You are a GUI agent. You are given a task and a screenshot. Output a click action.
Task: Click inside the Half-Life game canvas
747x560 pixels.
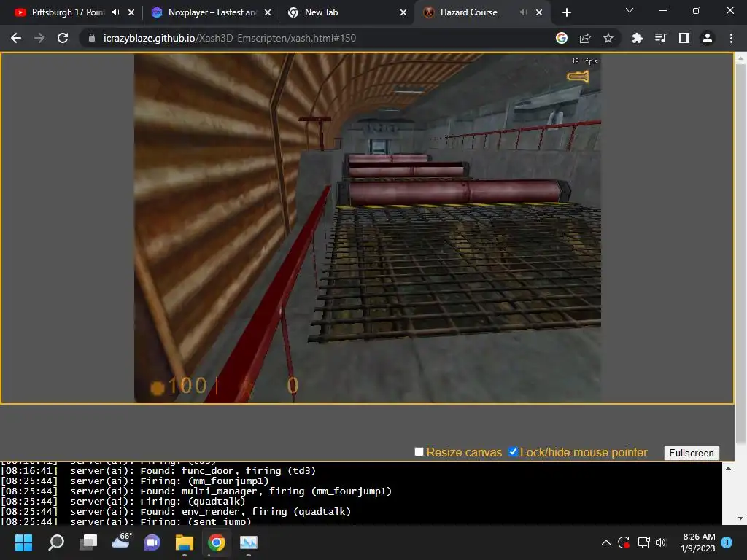(368, 228)
